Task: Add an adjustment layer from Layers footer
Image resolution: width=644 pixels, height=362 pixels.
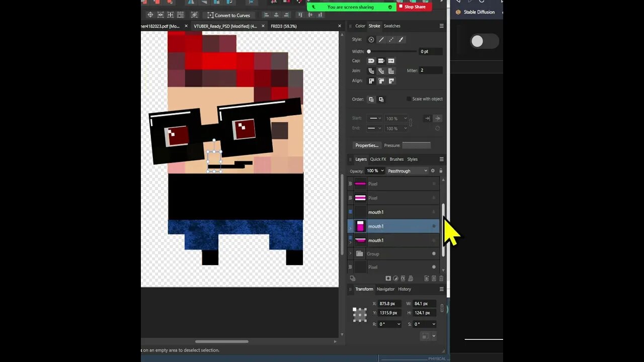Action: point(395,278)
